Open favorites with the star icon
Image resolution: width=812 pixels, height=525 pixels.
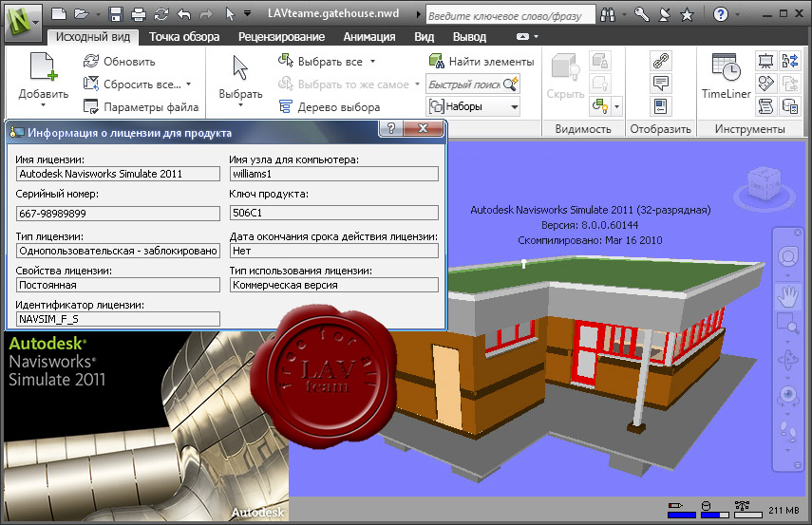click(687, 15)
